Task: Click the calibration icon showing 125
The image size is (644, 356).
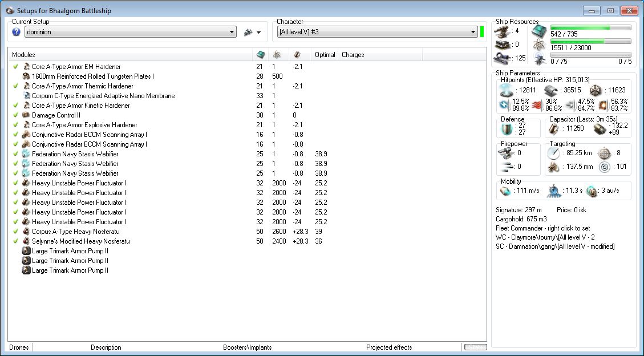Action: pyautogui.click(x=503, y=58)
